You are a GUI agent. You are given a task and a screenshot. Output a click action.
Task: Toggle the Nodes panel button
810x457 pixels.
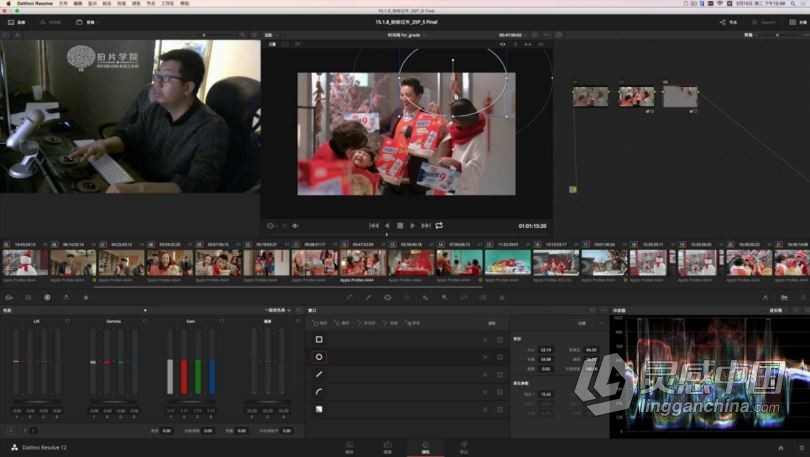(x=728, y=22)
